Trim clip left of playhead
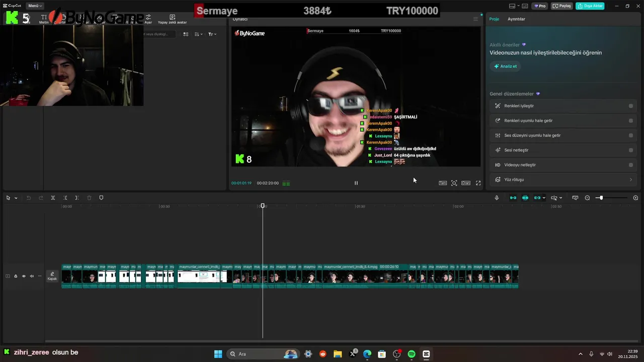 coord(65,198)
